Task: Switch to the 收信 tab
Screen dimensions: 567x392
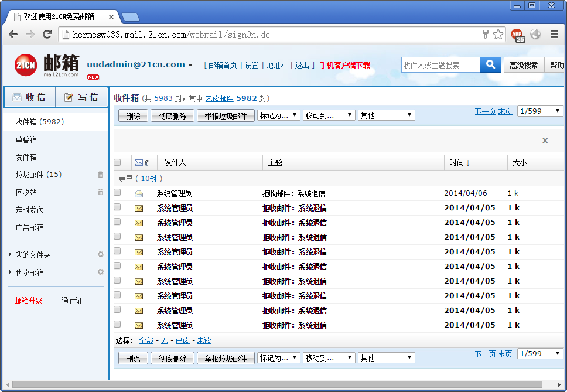Action: pos(29,97)
